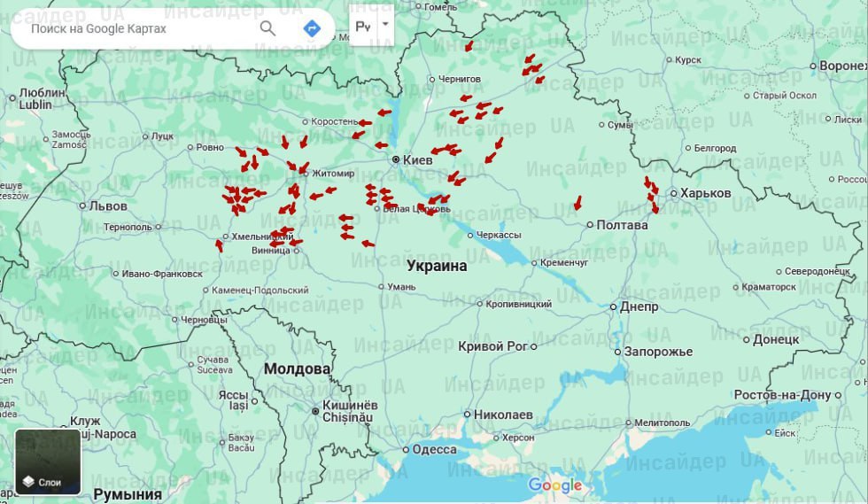Click the Молдова country label
The image size is (868, 504).
[297, 368]
